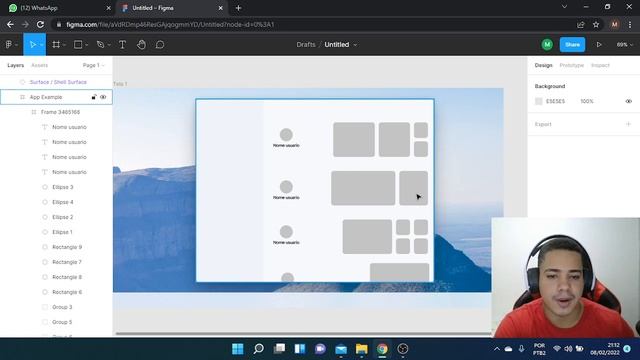Click background color swatch
The width and height of the screenshot is (640, 360).
click(x=539, y=101)
